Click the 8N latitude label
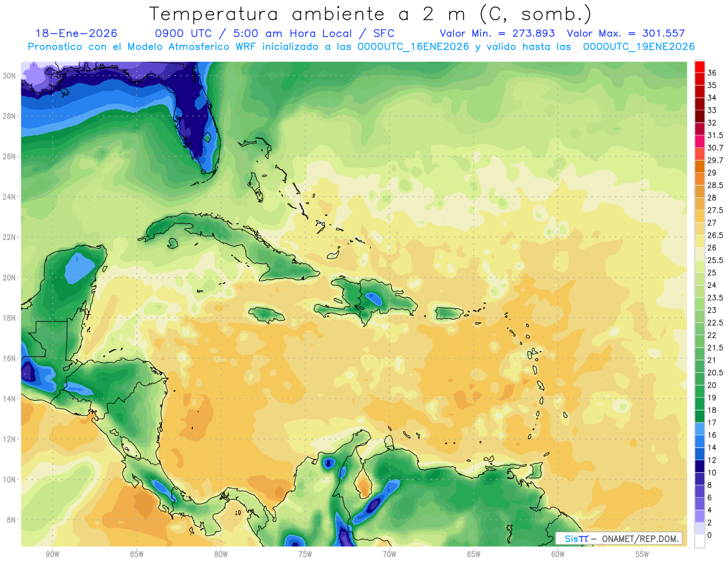The height and width of the screenshot is (562, 728). tap(11, 520)
